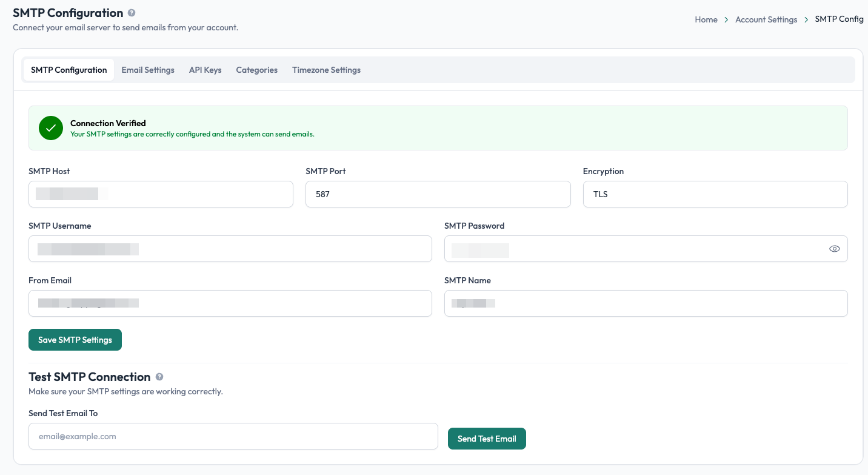The image size is (868, 475).
Task: Click the 'From Email' field label
Action: (x=50, y=280)
